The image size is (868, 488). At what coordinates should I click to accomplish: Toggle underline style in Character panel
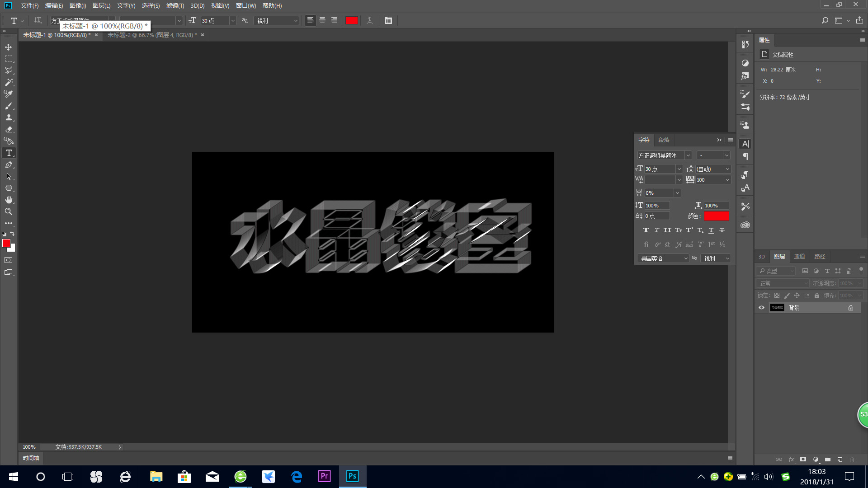711,230
